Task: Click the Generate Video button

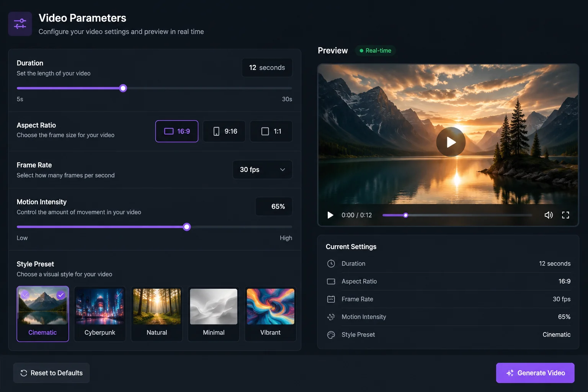Action: coord(535,373)
